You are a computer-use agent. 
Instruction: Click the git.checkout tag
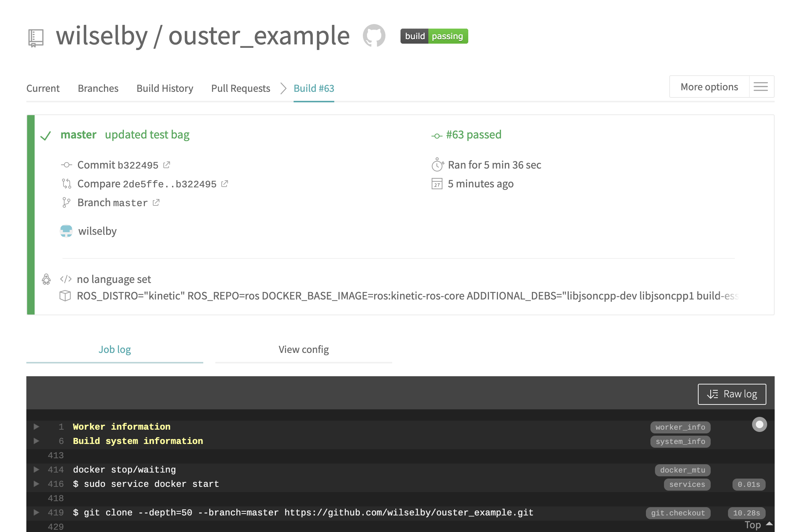tap(678, 513)
